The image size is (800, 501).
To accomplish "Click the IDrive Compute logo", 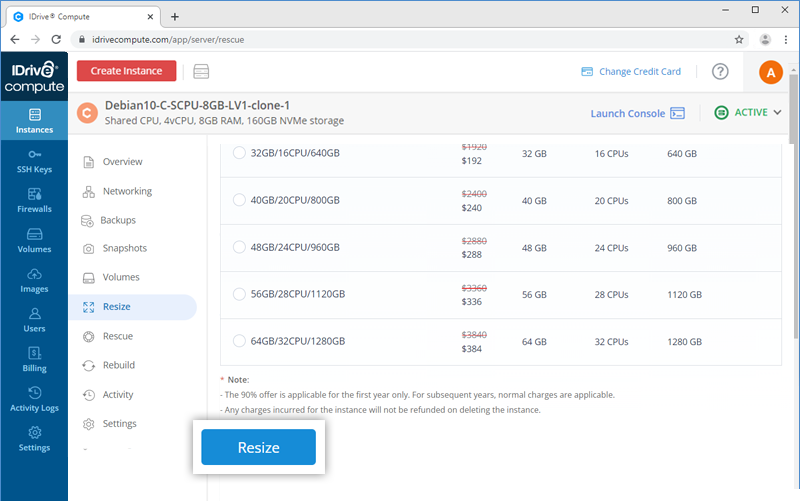I will point(34,77).
